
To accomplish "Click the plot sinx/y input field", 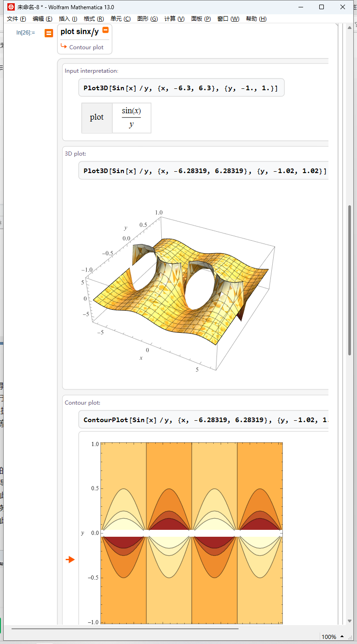I will tap(79, 32).
